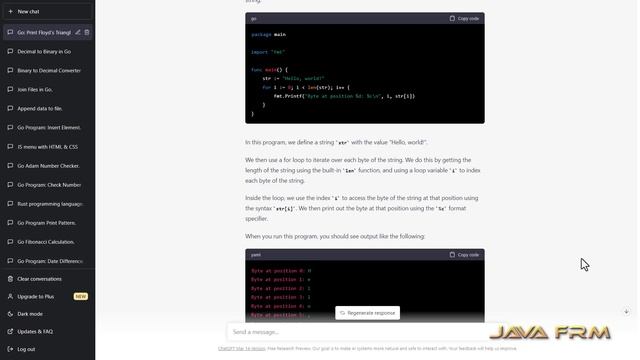
Task: Start a New chat
Action: [x=48, y=11]
